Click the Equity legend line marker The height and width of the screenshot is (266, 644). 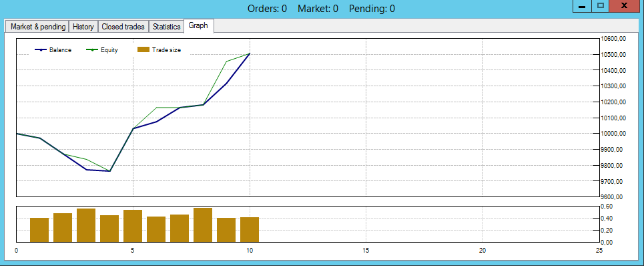[92, 50]
